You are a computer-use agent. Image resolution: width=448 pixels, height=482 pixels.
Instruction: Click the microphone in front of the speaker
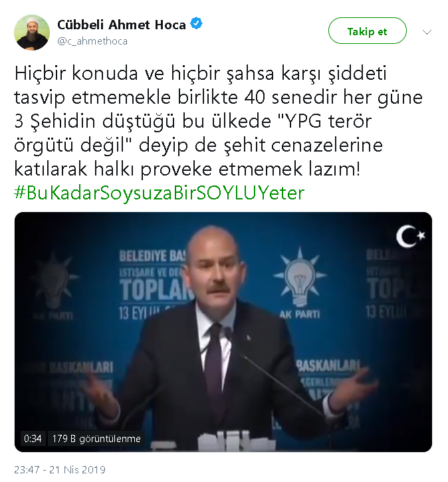click(229, 333)
